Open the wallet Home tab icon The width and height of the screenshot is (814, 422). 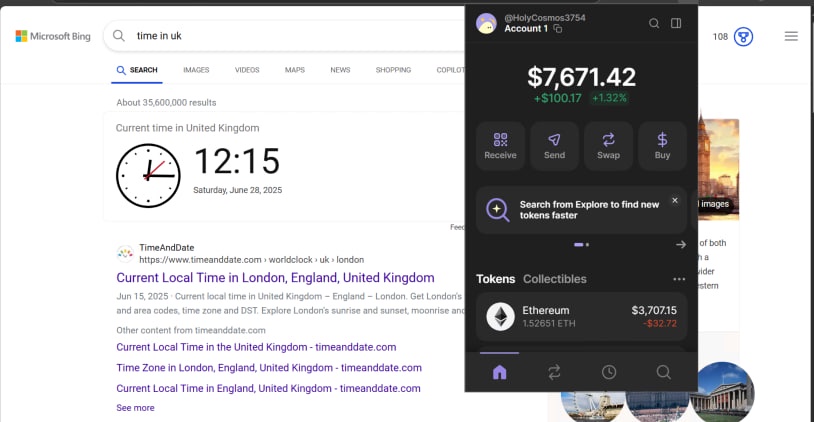tap(500, 372)
